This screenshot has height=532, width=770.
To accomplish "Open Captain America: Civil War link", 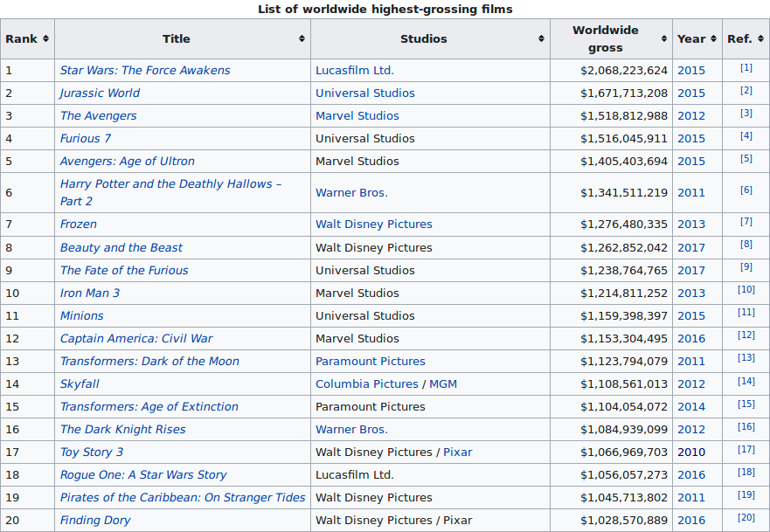I will tap(136, 338).
